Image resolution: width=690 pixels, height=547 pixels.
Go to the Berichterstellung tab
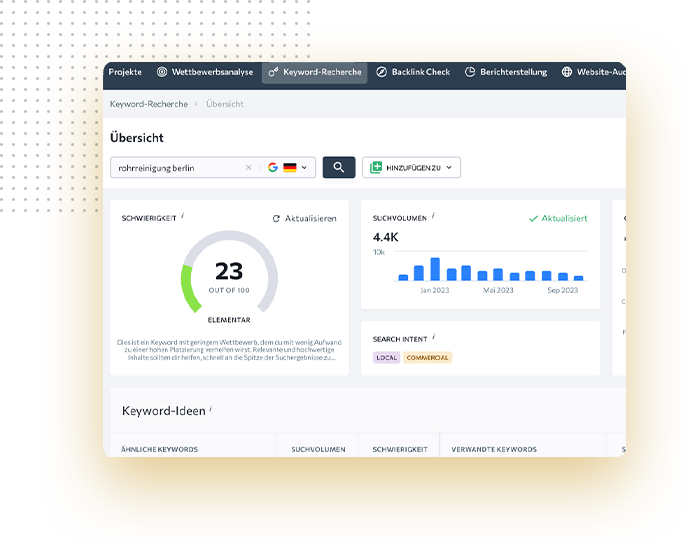[x=507, y=72]
